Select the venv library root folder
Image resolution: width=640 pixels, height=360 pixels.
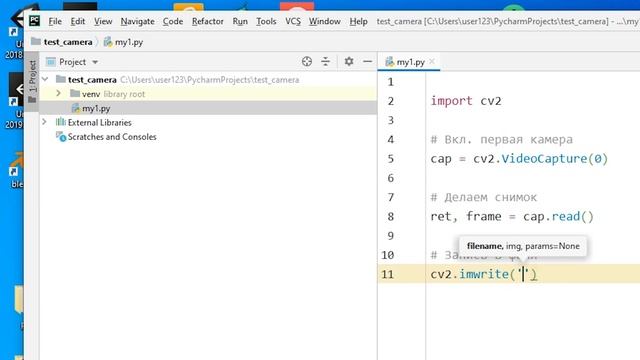point(208,94)
